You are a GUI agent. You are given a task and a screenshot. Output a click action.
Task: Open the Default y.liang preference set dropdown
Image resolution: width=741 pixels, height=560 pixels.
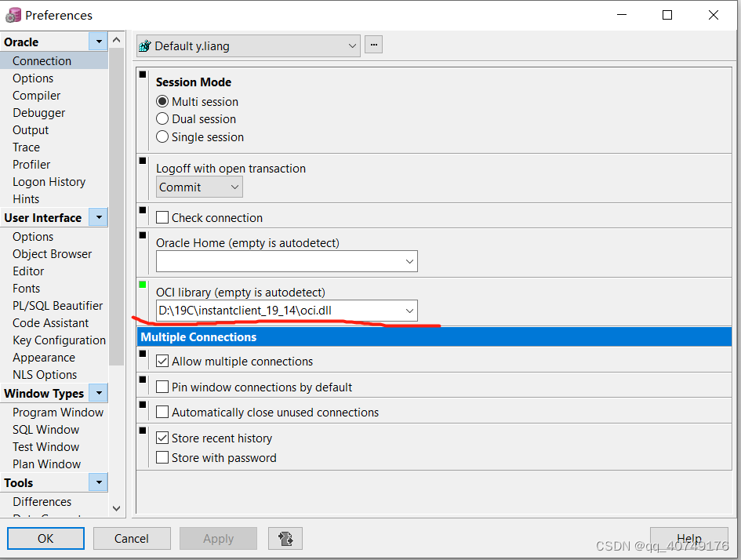click(x=248, y=45)
